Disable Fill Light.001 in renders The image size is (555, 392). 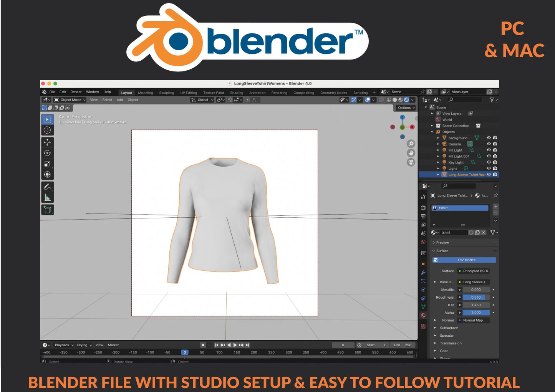point(495,156)
